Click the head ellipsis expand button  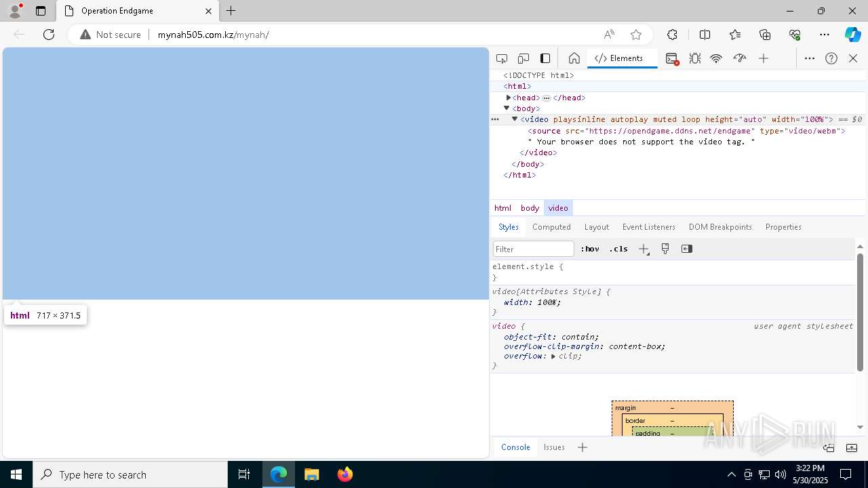[x=547, y=98]
